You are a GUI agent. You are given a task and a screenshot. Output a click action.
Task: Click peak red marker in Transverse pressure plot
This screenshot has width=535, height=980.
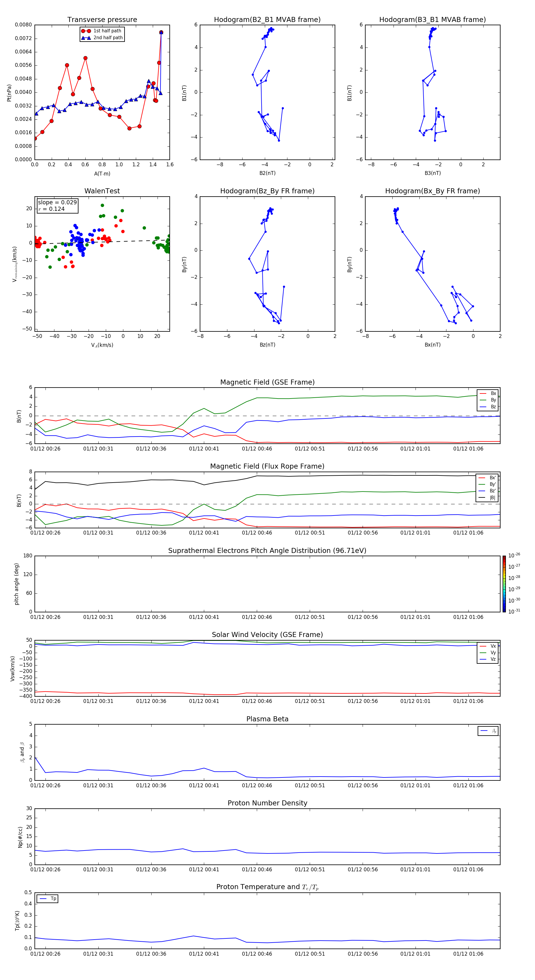point(161,32)
